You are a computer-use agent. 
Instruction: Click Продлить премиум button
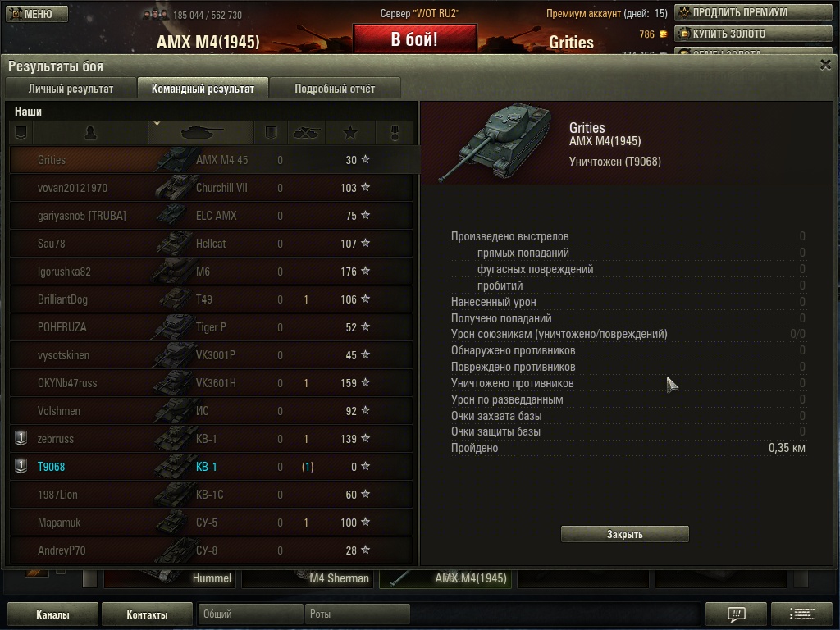tap(753, 12)
